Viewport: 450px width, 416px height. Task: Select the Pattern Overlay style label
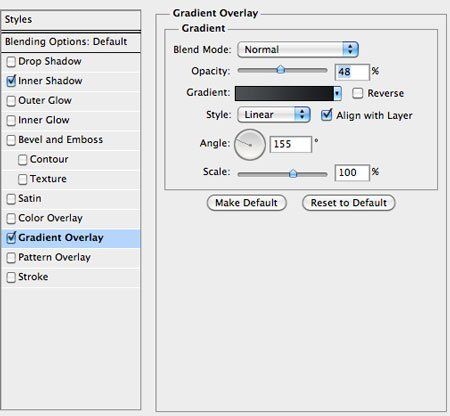(54, 257)
